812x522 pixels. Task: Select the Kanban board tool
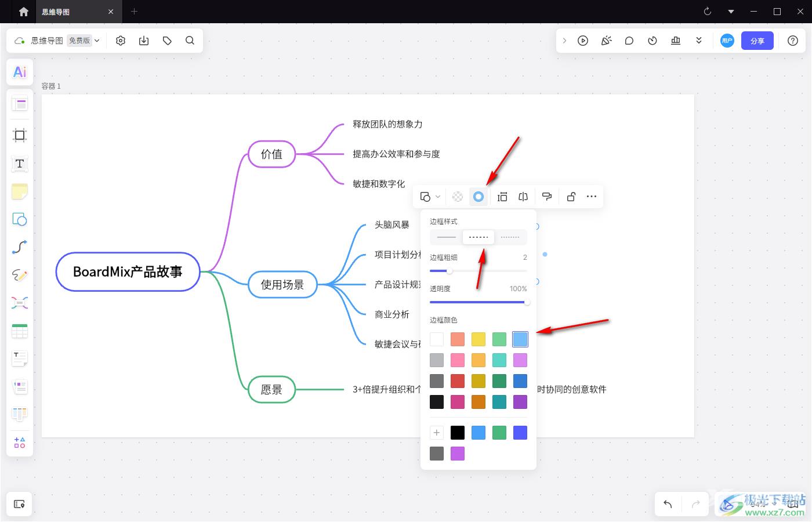pyautogui.click(x=20, y=414)
